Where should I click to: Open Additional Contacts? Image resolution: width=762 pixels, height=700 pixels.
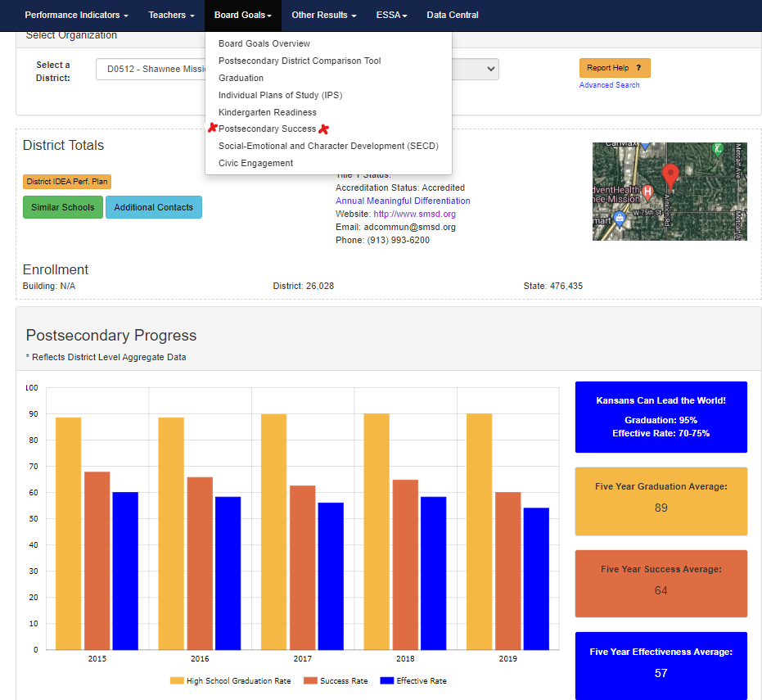[154, 207]
